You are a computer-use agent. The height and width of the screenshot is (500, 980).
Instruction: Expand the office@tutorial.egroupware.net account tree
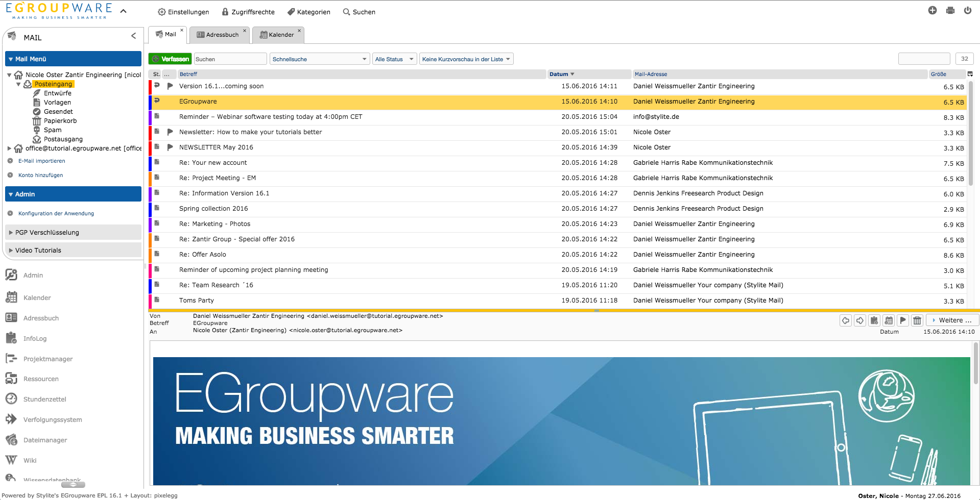pyautogui.click(x=9, y=148)
